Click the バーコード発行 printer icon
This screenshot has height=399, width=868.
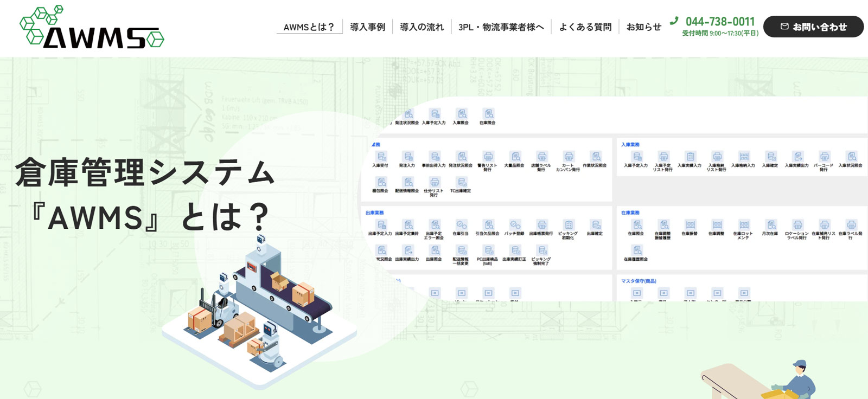[825, 156]
